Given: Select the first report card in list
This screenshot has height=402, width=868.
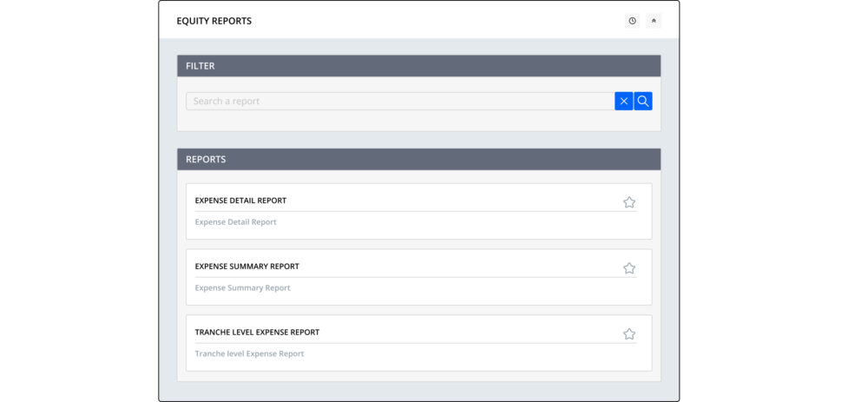Looking at the screenshot, I should click(x=418, y=212).
